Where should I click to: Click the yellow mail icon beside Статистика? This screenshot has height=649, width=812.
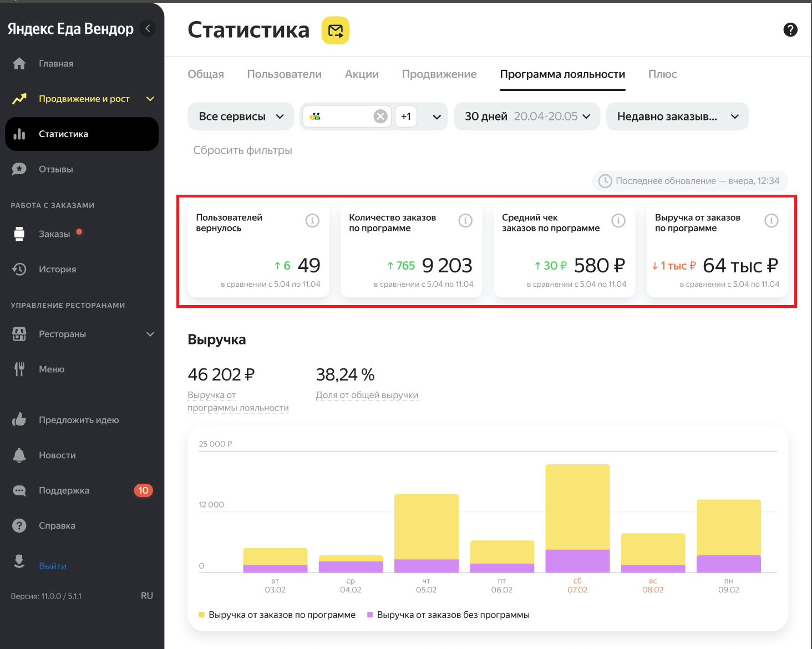point(336,31)
